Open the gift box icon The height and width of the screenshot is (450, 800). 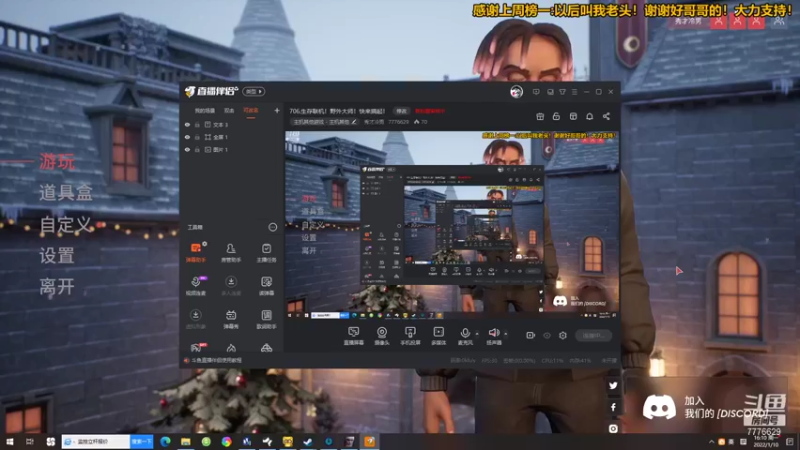[540, 116]
